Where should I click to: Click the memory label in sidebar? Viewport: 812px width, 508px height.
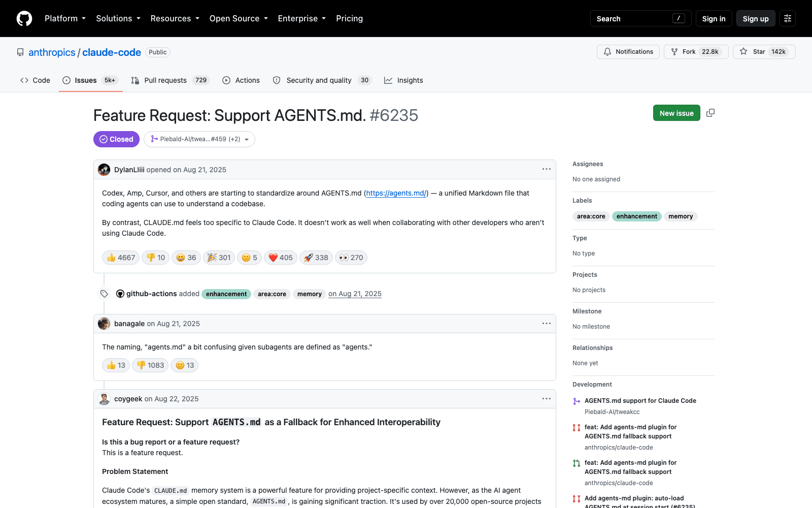tap(681, 216)
